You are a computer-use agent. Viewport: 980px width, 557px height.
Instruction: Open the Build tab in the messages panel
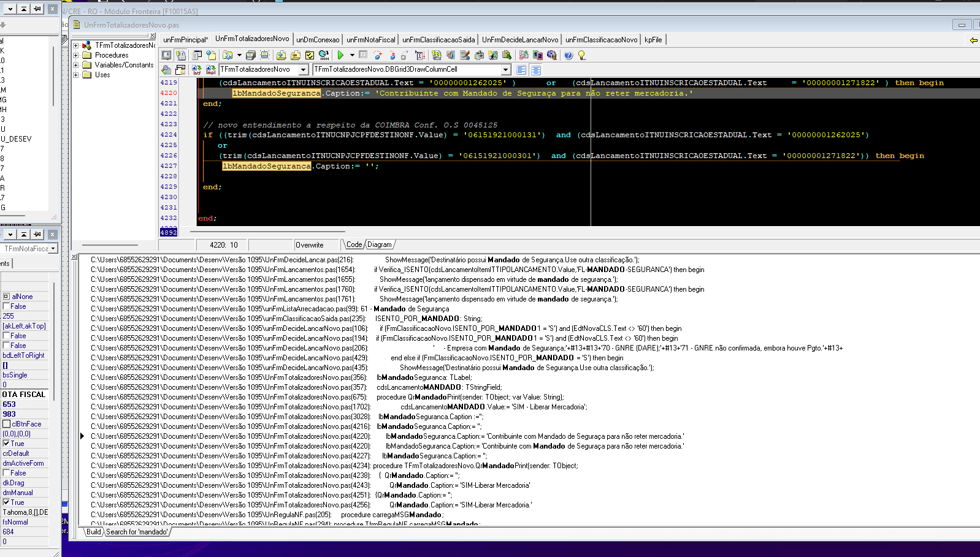(x=93, y=532)
